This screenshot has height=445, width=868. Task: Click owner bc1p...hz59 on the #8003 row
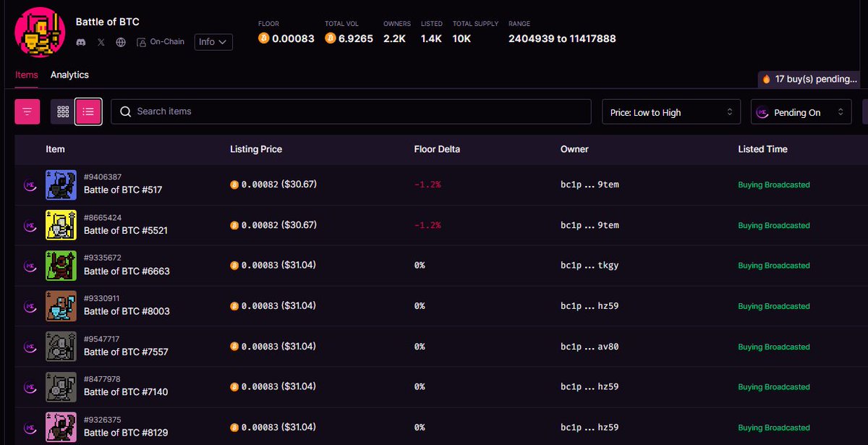click(x=590, y=306)
